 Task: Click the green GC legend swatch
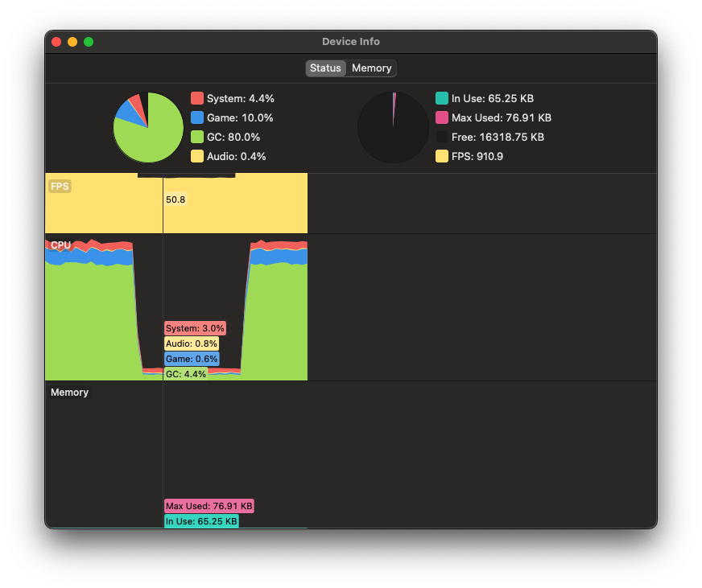197,137
